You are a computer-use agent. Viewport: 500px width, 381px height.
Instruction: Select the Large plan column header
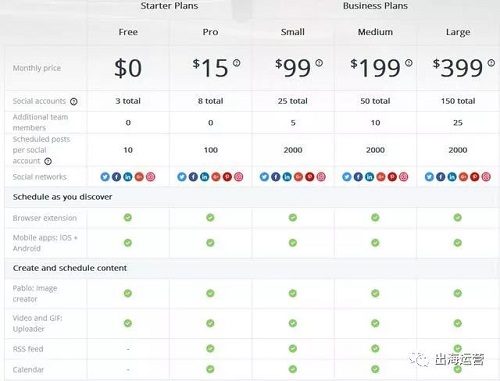[458, 32]
